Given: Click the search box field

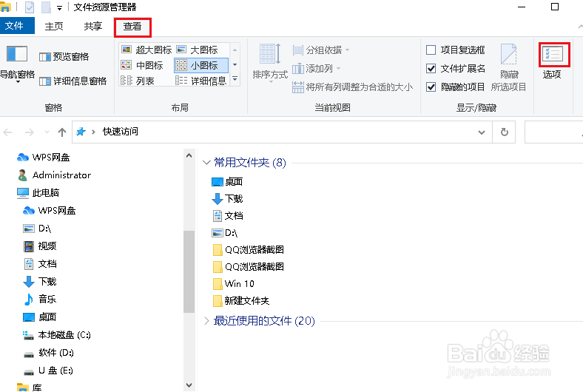Looking at the screenshot, I should tap(553, 132).
